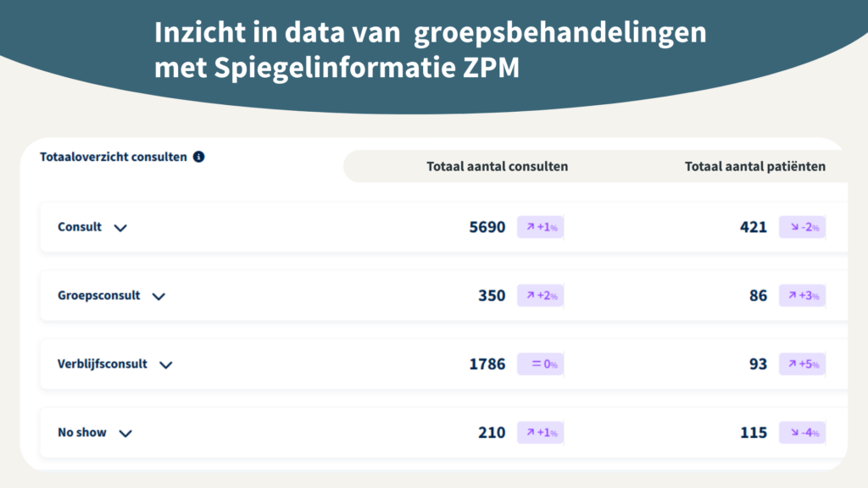This screenshot has width=868, height=488.
Task: Click the +3% trend badge for Groepsconsult patiënten
Action: (x=802, y=296)
